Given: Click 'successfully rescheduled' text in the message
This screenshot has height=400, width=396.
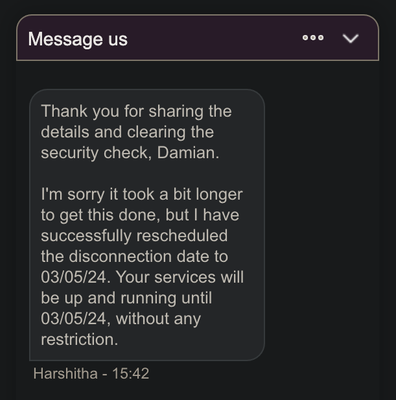Looking at the screenshot, I should (x=134, y=236).
